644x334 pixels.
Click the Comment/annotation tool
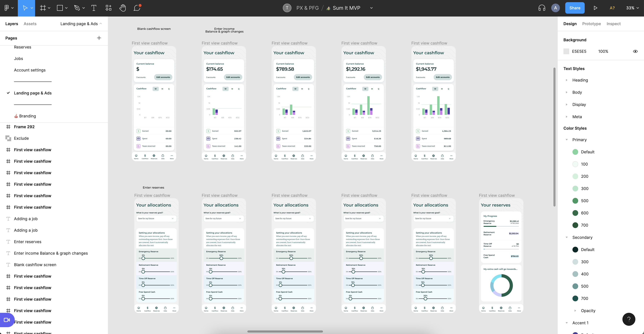coord(137,8)
